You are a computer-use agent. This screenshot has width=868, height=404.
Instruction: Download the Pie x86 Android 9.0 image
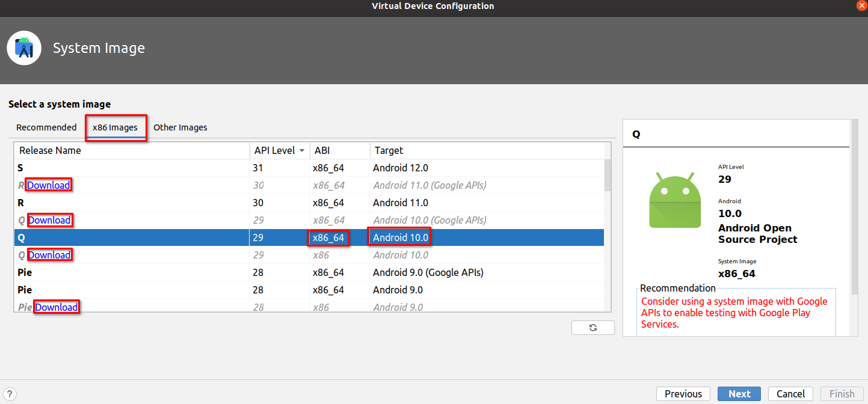(x=56, y=307)
